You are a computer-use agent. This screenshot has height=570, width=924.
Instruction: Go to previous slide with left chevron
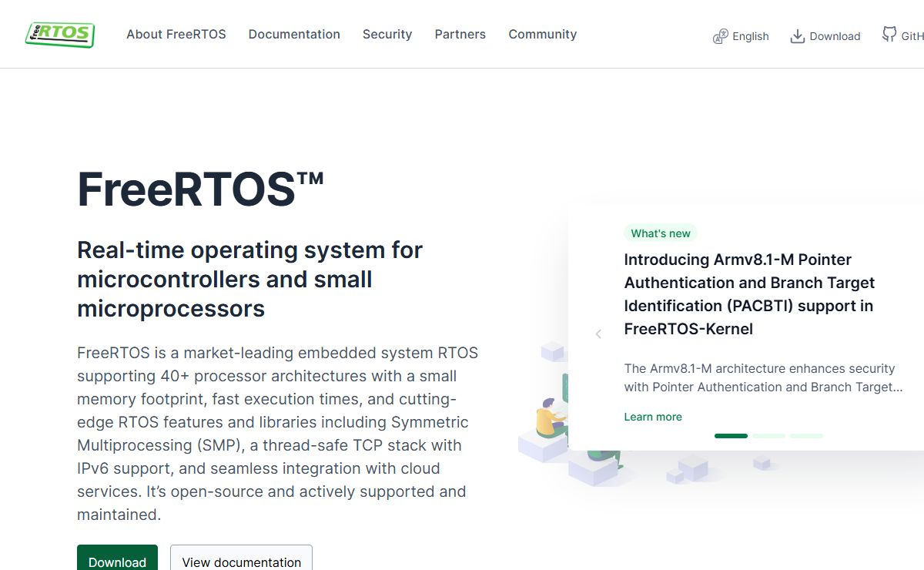598,334
